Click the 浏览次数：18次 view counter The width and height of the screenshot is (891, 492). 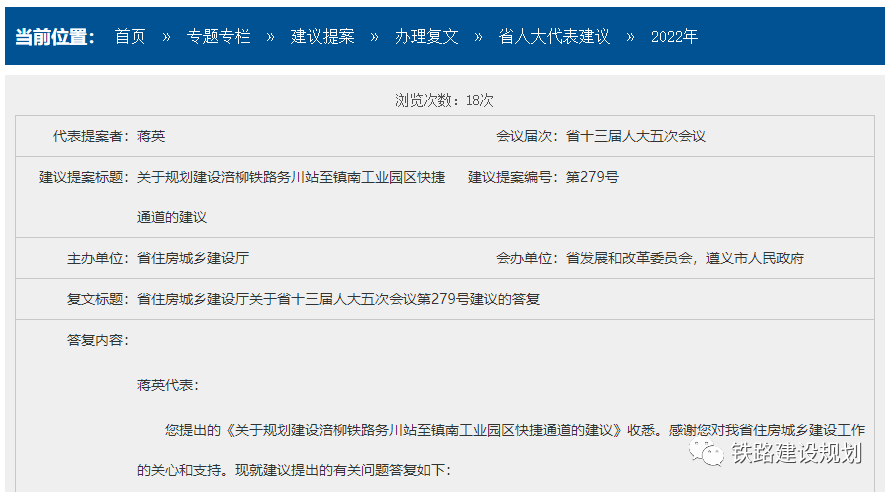[x=444, y=101]
